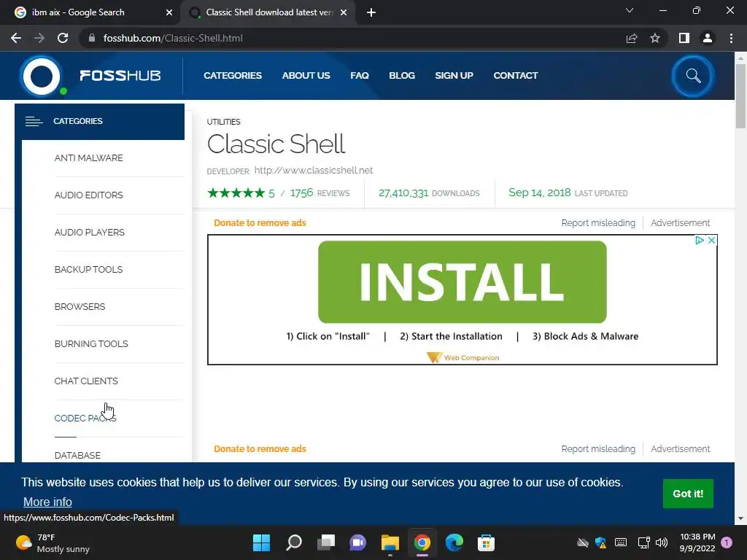The image size is (747, 560).
Task: Click the share this page icon
Action: tap(632, 38)
